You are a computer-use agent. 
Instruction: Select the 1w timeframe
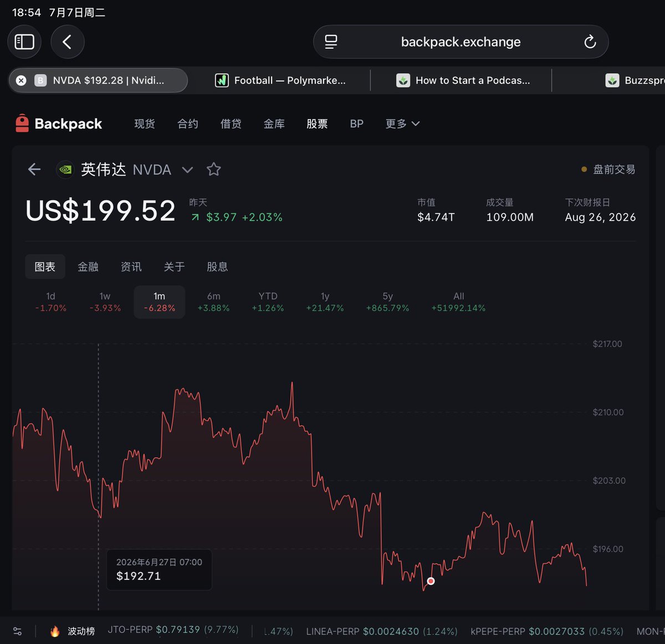(105, 302)
